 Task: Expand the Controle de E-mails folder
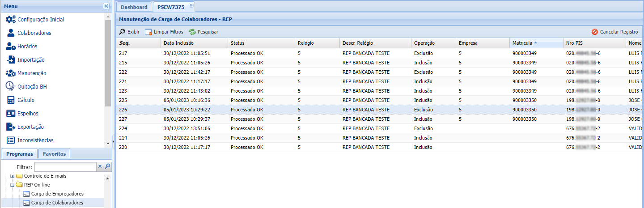coord(13,176)
